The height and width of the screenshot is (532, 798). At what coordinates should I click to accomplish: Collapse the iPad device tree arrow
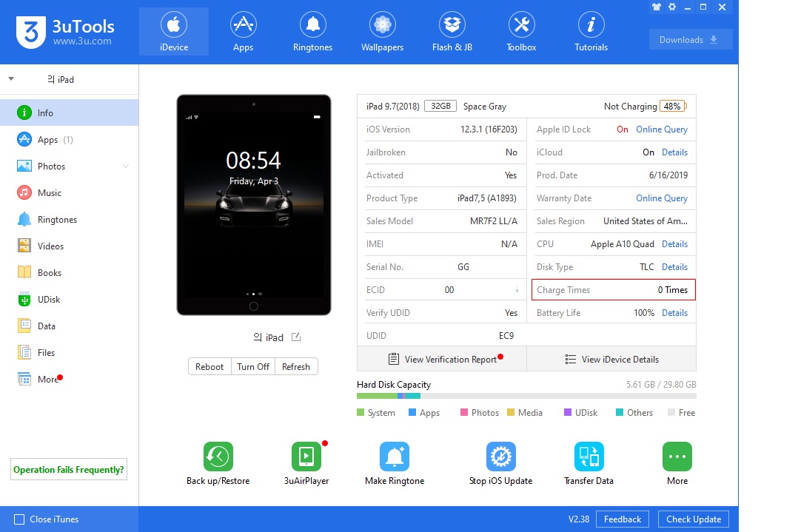pyautogui.click(x=10, y=79)
